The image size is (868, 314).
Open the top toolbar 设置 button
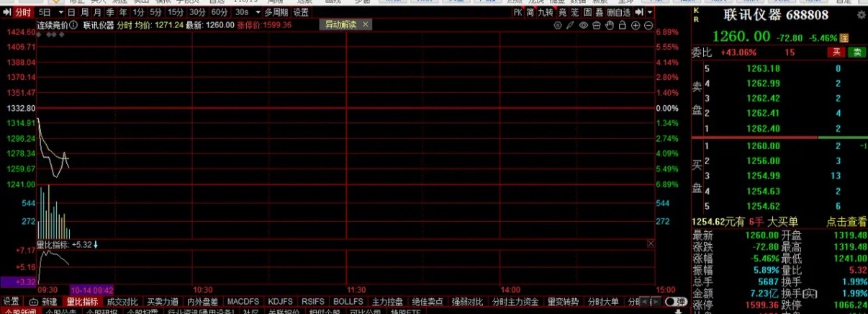301,12
